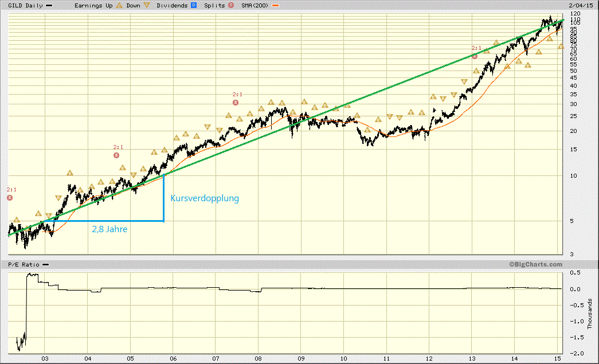Viewport: 599px width, 364px height.
Task: Click the 'GILD Daily' chart title
Action: (x=26, y=6)
